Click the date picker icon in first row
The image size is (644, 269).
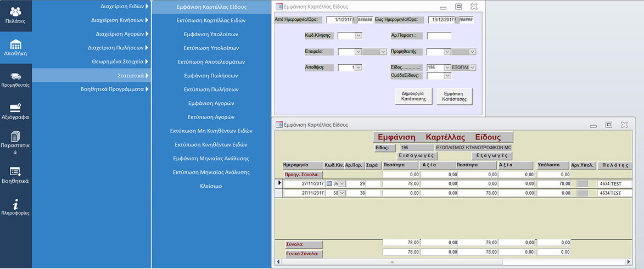coord(329,184)
